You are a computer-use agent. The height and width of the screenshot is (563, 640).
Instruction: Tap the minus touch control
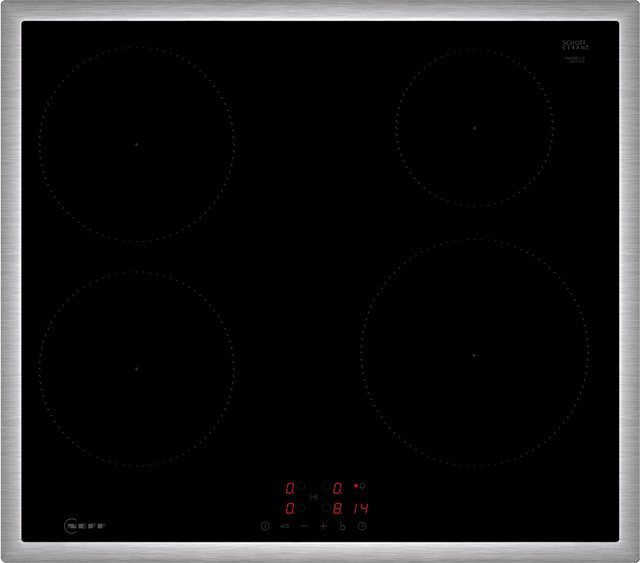click(x=304, y=526)
